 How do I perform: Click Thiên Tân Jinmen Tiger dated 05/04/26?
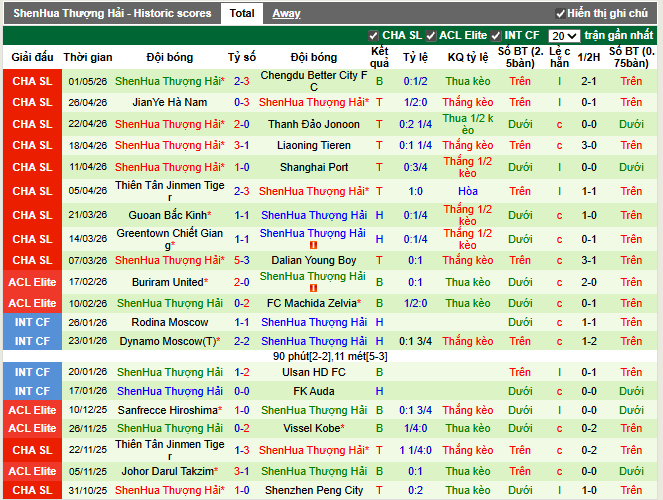pyautogui.click(x=170, y=191)
